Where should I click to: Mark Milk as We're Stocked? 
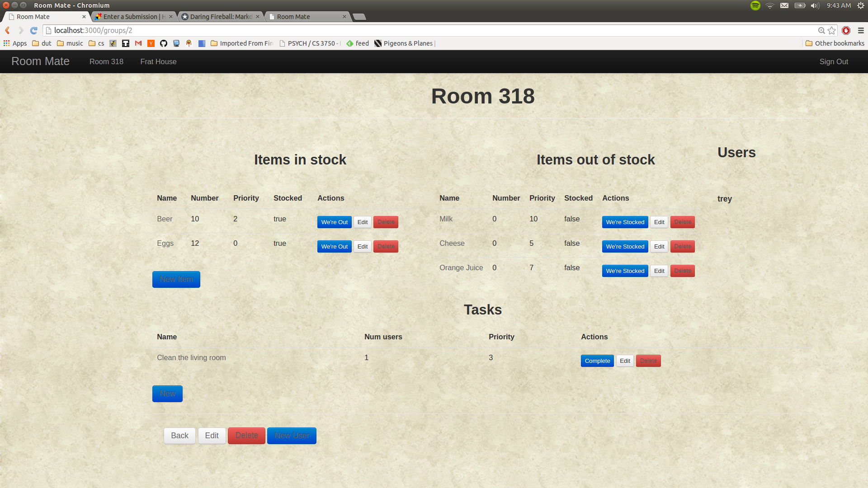(x=625, y=222)
